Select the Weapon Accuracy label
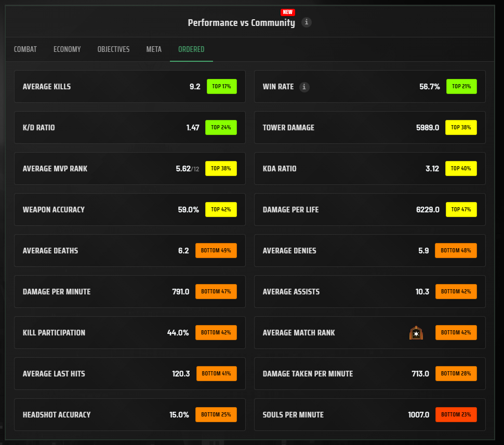 point(54,209)
